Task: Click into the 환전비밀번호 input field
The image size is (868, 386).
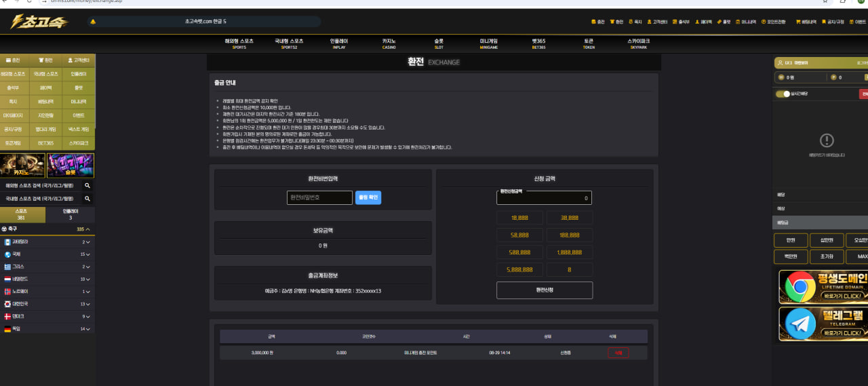Action: pyautogui.click(x=319, y=197)
